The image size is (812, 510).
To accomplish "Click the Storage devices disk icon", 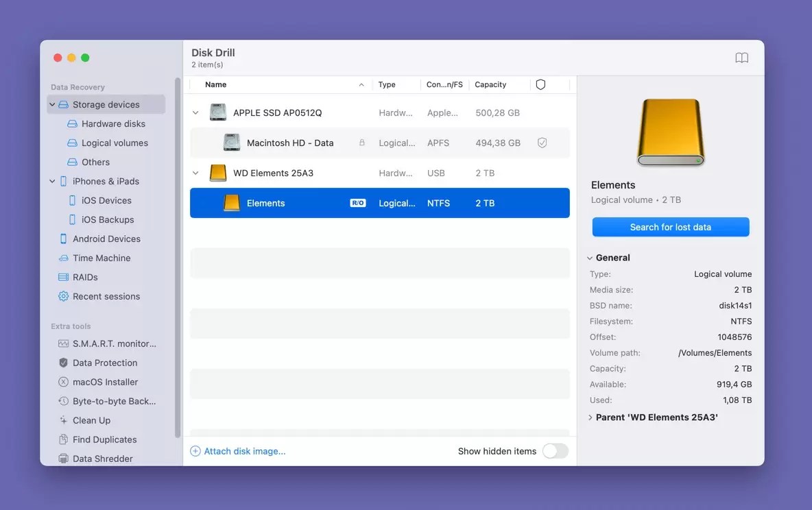I will 63,105.
